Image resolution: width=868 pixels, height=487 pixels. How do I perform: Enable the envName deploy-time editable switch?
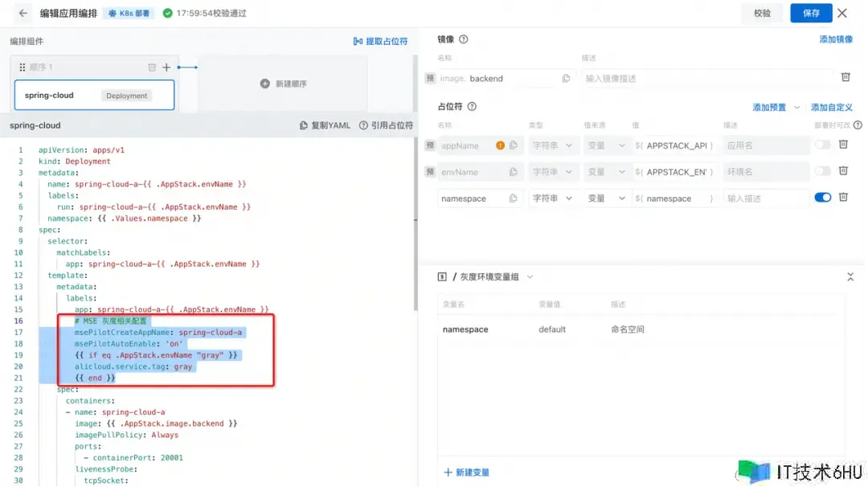tap(822, 172)
